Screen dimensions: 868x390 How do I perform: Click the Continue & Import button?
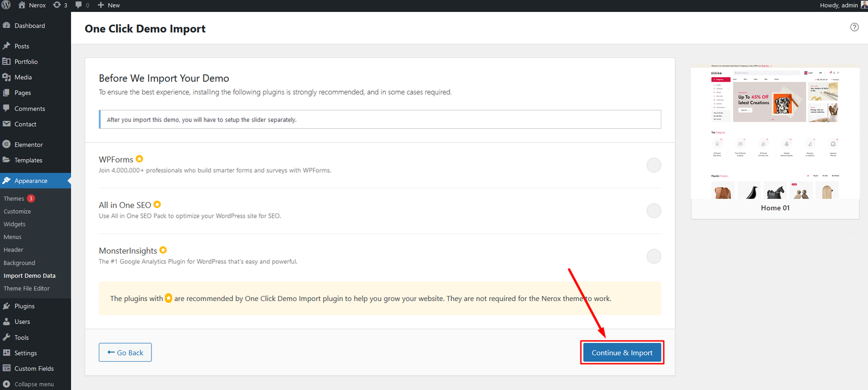622,353
